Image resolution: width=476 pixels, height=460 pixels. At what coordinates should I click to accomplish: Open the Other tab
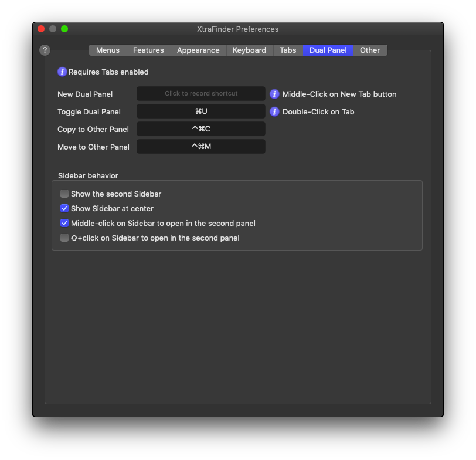(370, 50)
